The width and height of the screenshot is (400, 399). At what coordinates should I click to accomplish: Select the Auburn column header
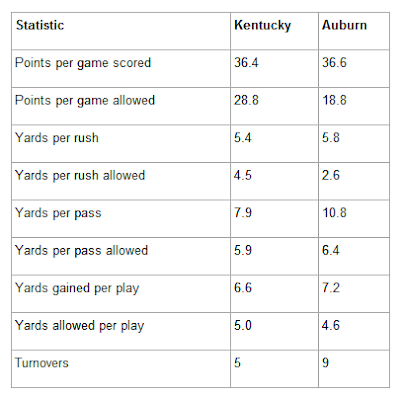pyautogui.click(x=344, y=25)
